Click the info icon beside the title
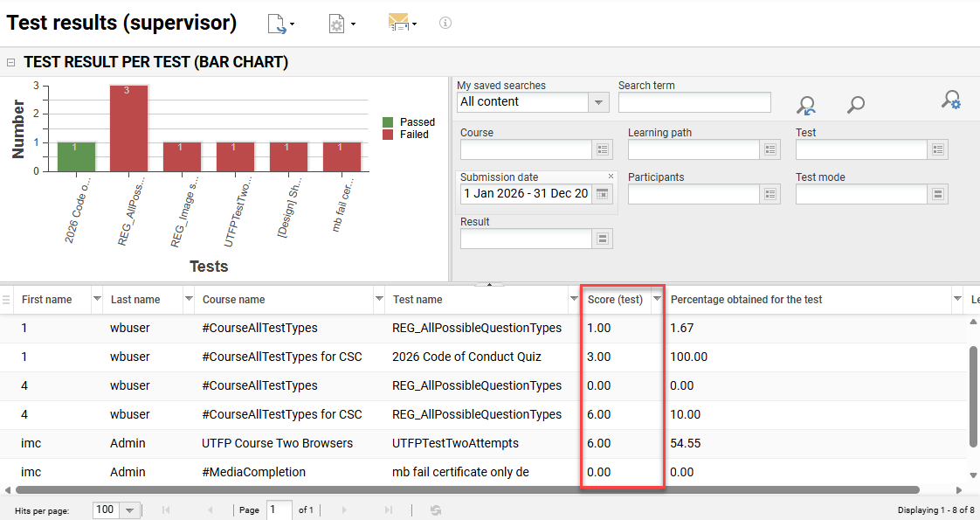This screenshot has width=980, height=520. pos(445,23)
